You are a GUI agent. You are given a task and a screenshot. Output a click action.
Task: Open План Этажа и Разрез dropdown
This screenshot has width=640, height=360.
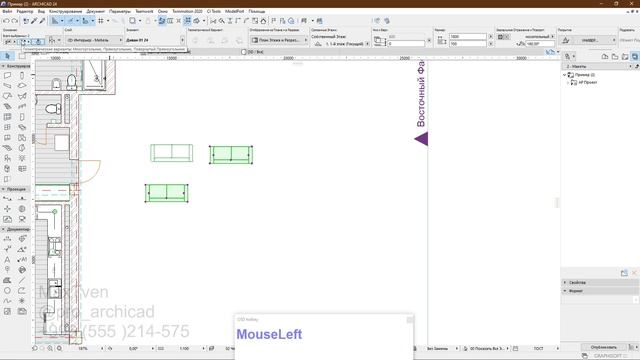(279, 40)
